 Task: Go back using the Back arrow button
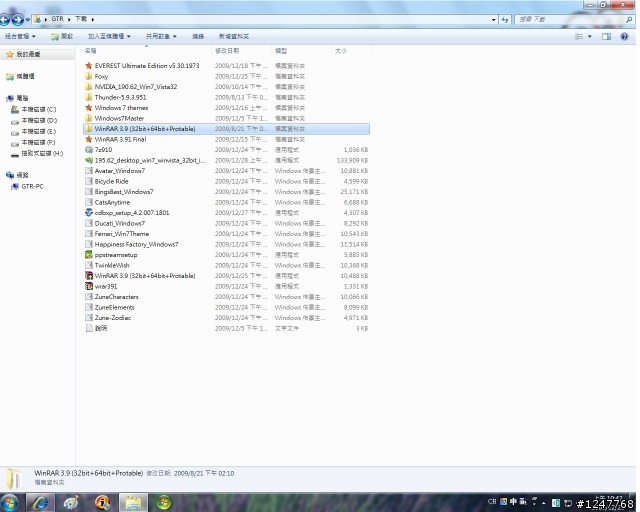pos(4,19)
